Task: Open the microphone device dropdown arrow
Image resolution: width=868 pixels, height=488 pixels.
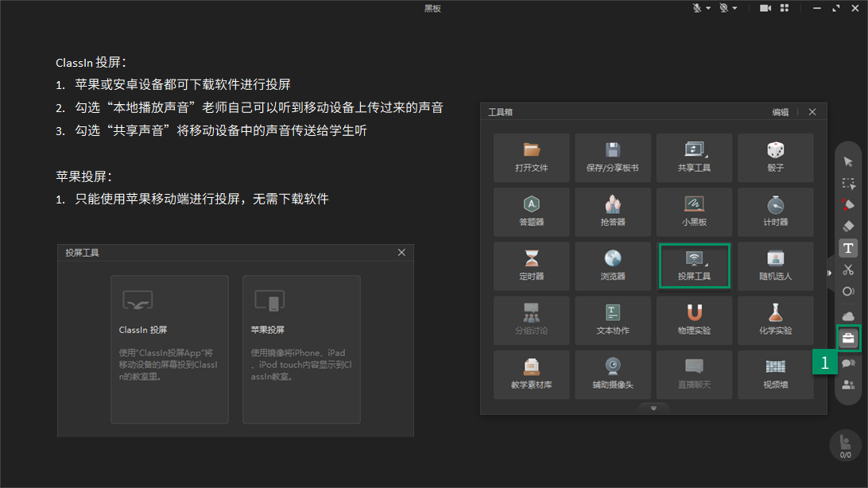Action: 708,8
